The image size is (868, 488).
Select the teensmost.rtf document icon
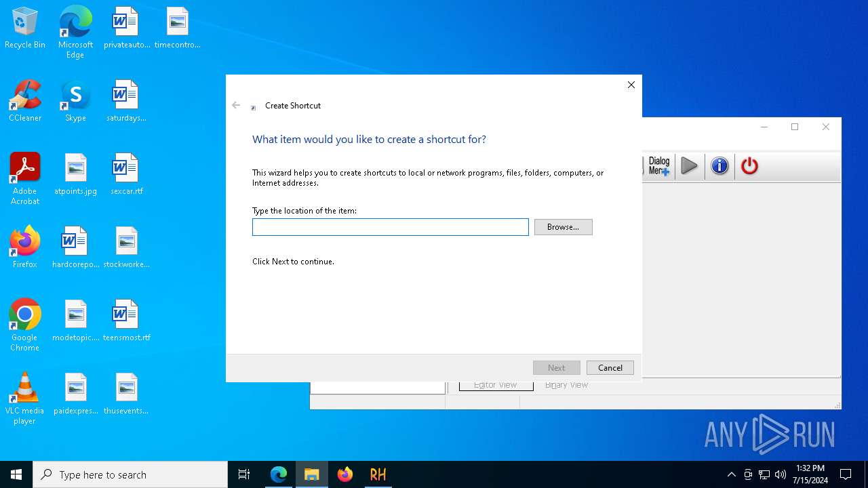coord(126,321)
